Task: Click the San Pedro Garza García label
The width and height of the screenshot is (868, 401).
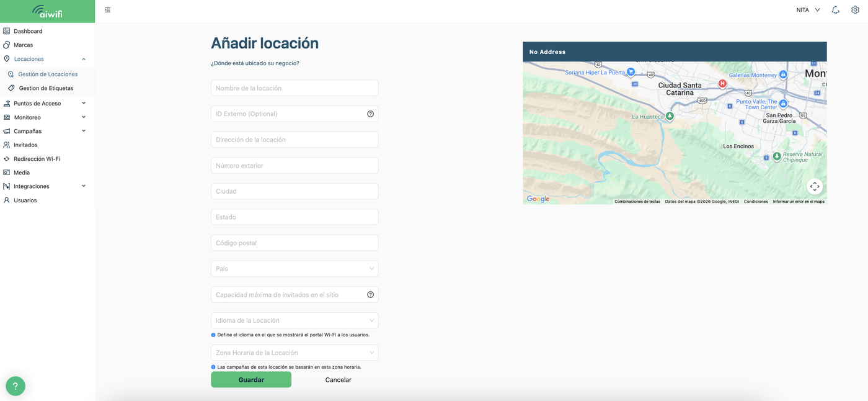Action: coord(779,118)
